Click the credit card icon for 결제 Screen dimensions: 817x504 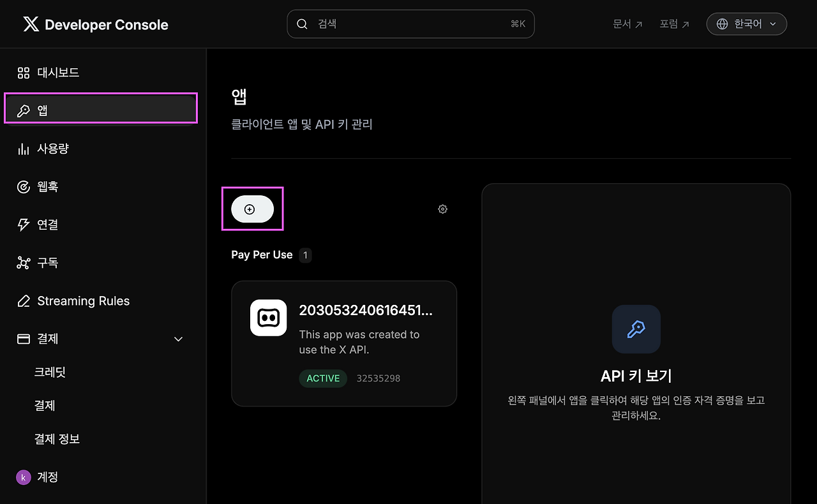pos(24,339)
